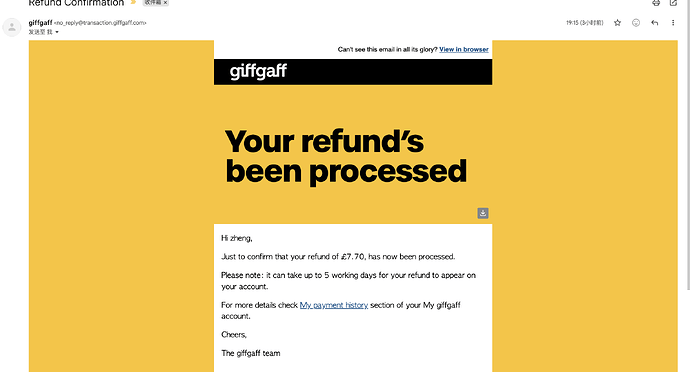Remove the inbox label from the subject
The height and width of the screenshot is (372, 690).
pos(165,3)
